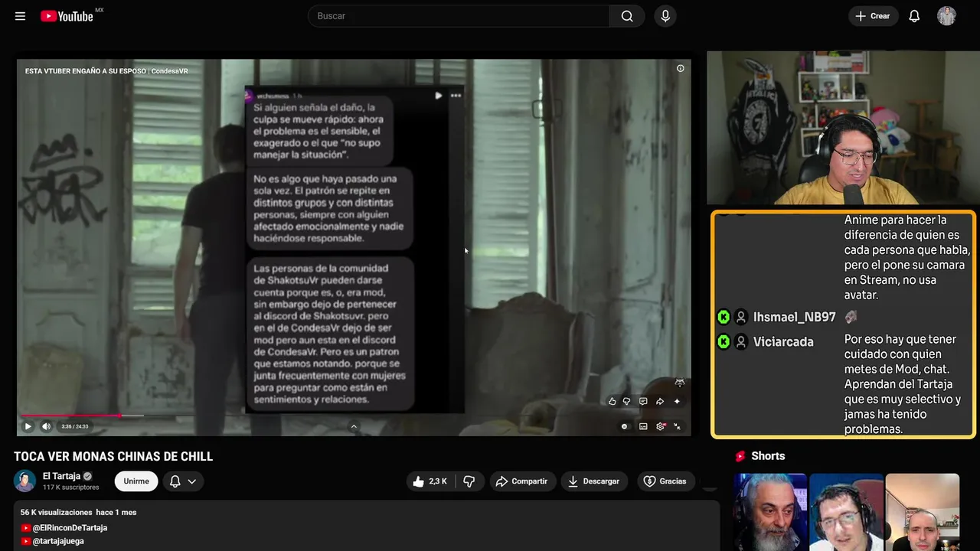Open the account avatar menu
This screenshot has width=980, height=551.
point(946,16)
